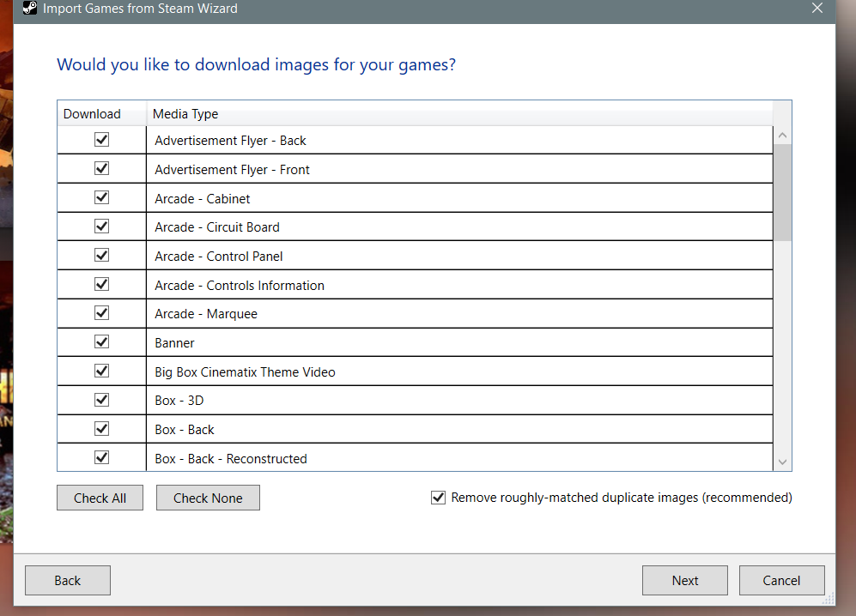Viewport: 856px width, 616px height.
Task: Uncheck Advertisement Flyer - Back download checkbox
Action: coord(101,140)
